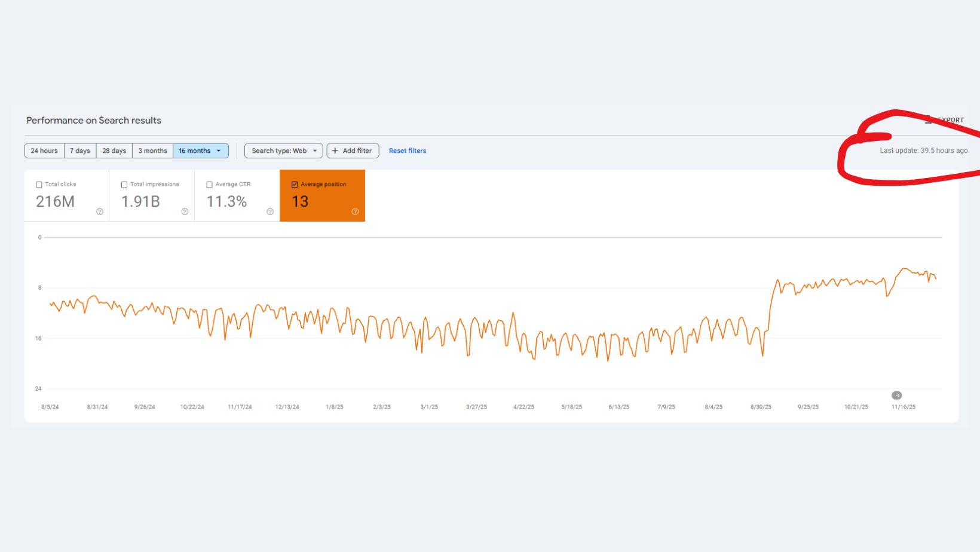Switch to the 7 days range
The width and height of the screenshot is (980, 552).
[x=80, y=151]
